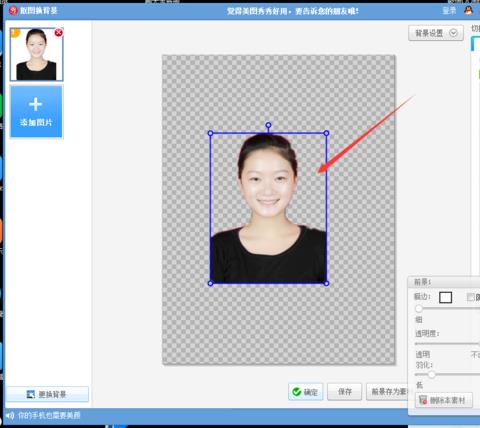
Task: Click the 更换背景 change background button
Action: (48, 394)
